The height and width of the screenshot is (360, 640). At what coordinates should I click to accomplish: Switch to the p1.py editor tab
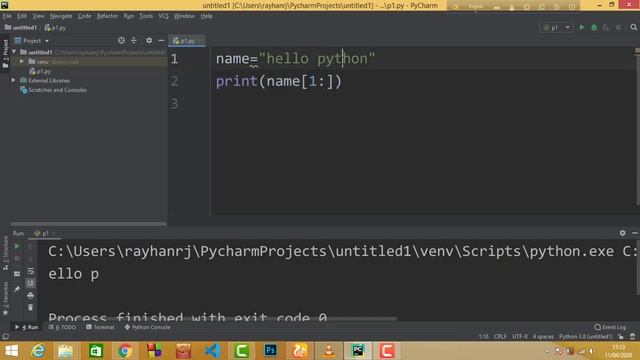(187, 41)
